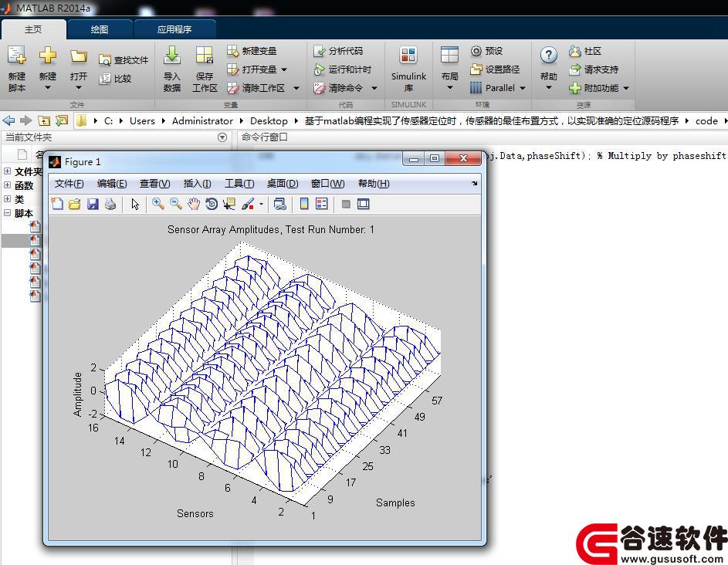Click Set Path (设置路径)
Screen dimensions: 728x565
coord(495,69)
